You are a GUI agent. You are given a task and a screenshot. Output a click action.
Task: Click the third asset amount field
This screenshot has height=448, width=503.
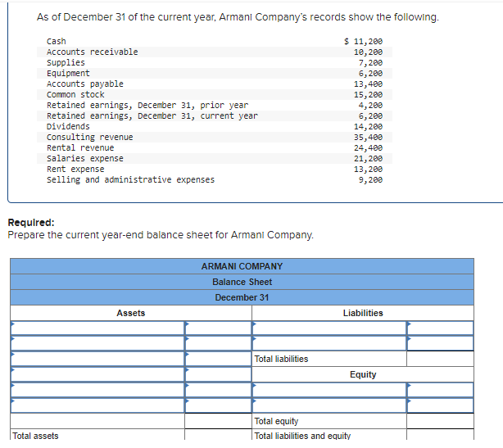218,359
